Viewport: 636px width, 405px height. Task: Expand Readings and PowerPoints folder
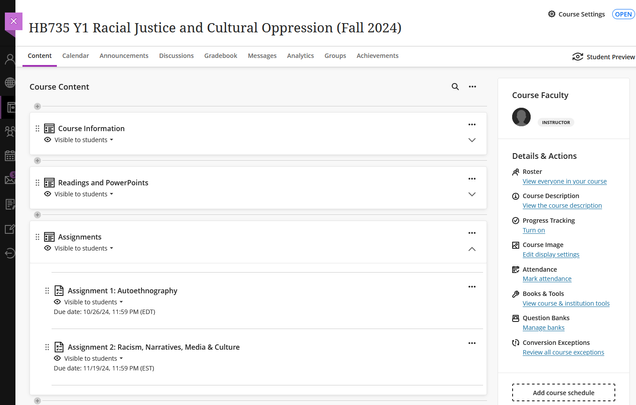tap(472, 194)
